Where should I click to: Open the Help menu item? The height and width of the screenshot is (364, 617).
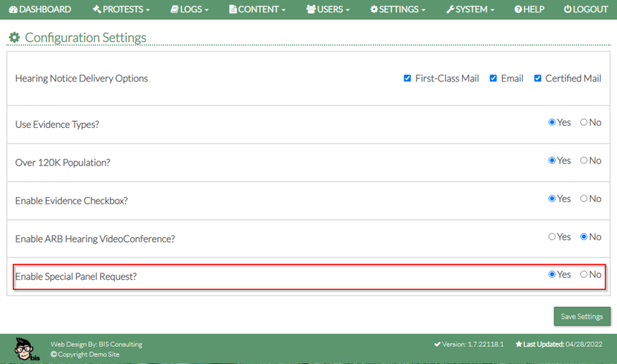pos(529,10)
